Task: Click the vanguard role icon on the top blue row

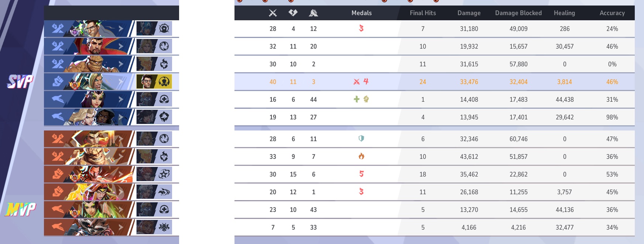Action: (58, 28)
